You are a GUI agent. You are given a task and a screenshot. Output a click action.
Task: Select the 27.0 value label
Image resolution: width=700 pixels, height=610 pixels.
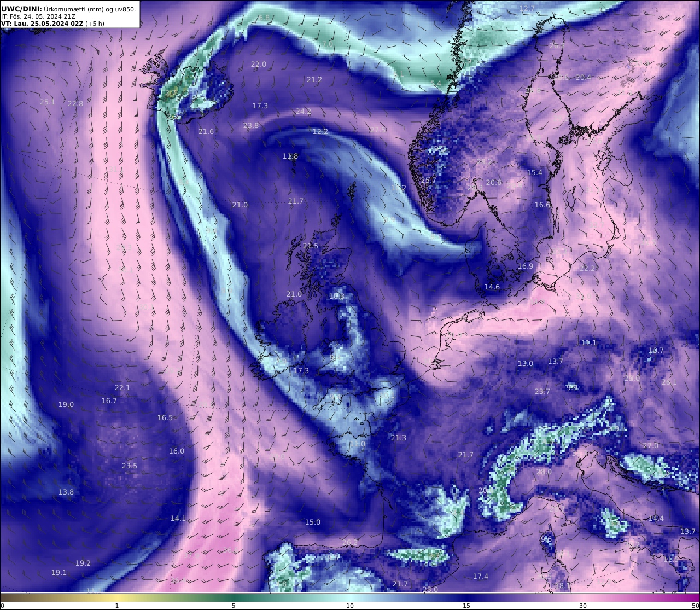tap(651, 445)
